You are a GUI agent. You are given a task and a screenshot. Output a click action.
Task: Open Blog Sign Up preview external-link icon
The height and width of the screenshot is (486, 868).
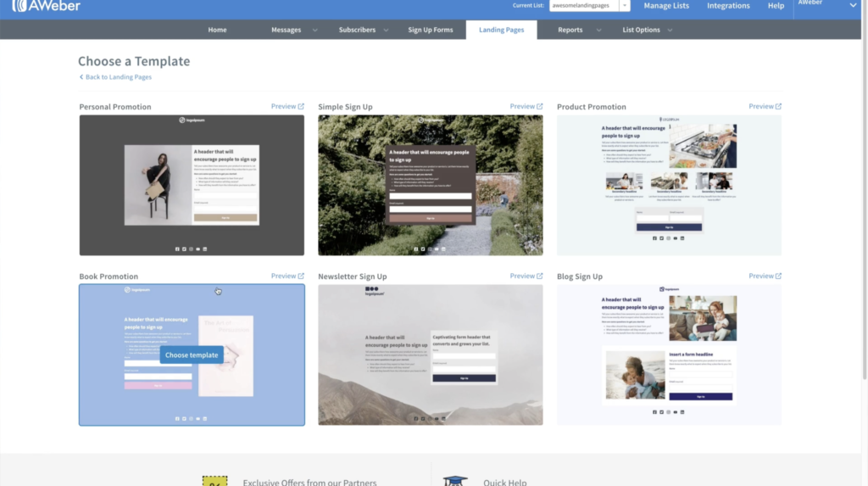tap(778, 276)
